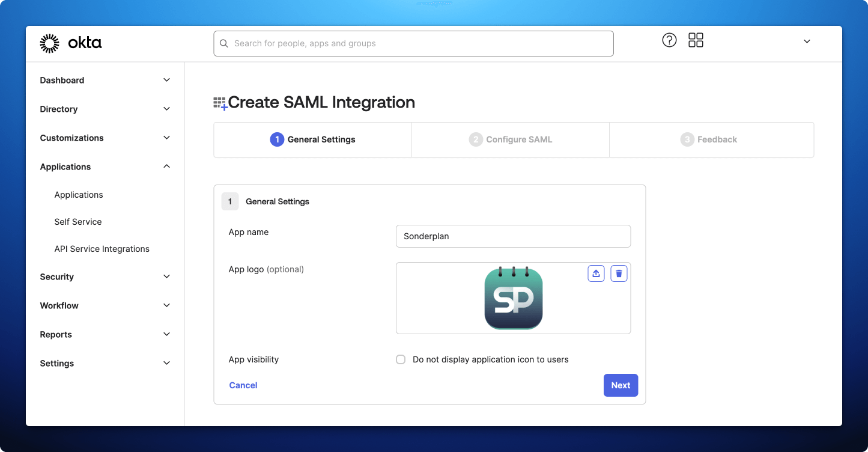The width and height of the screenshot is (868, 452).
Task: Collapse the Applications section in sidebar
Action: [166, 166]
